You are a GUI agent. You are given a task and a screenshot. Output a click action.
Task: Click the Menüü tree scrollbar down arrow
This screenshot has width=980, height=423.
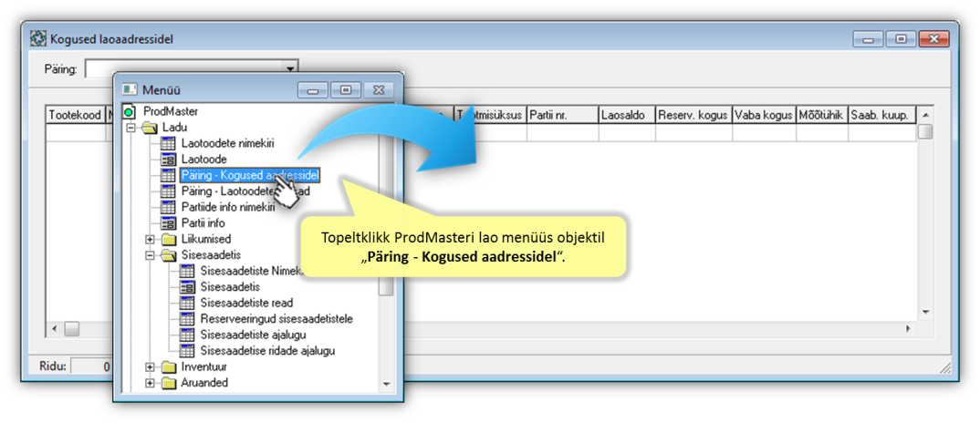click(x=386, y=384)
